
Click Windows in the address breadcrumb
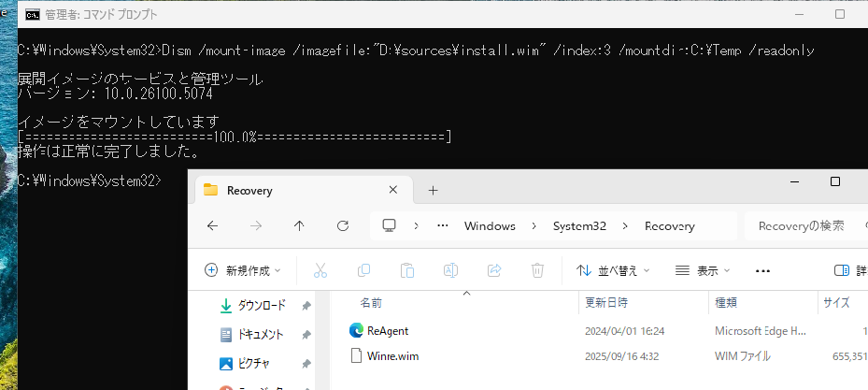pyautogui.click(x=490, y=226)
